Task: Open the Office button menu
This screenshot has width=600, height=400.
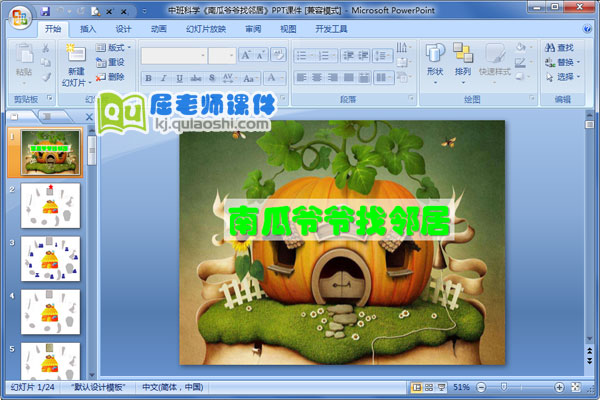Action: pyautogui.click(x=20, y=17)
